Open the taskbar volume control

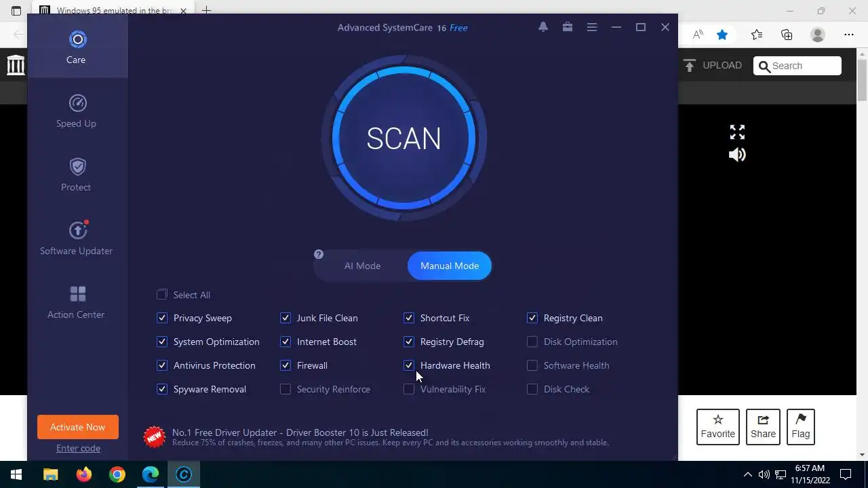click(764, 474)
